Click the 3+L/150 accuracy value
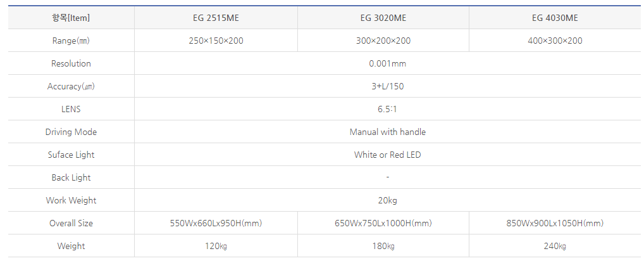This screenshot has height=263, width=644. tap(387, 86)
